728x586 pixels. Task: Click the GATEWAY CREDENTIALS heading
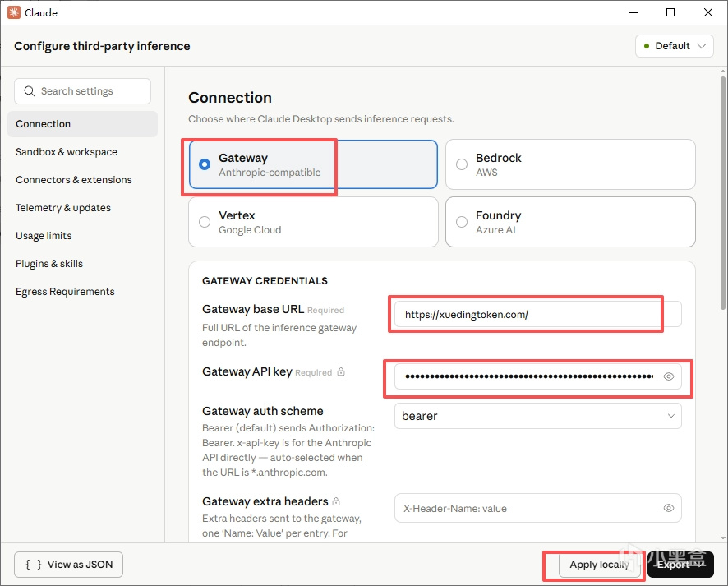tap(265, 281)
